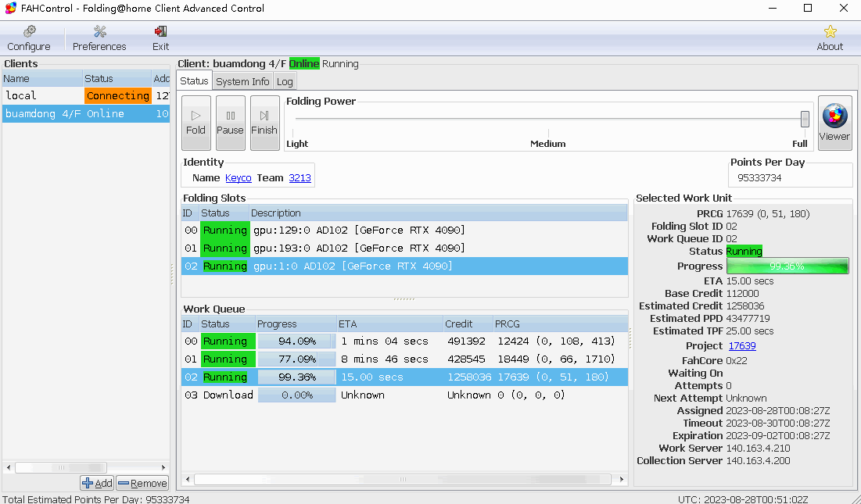The width and height of the screenshot is (861, 504).
Task: Click the 0.00% progress bar for Download row
Action: (x=296, y=395)
